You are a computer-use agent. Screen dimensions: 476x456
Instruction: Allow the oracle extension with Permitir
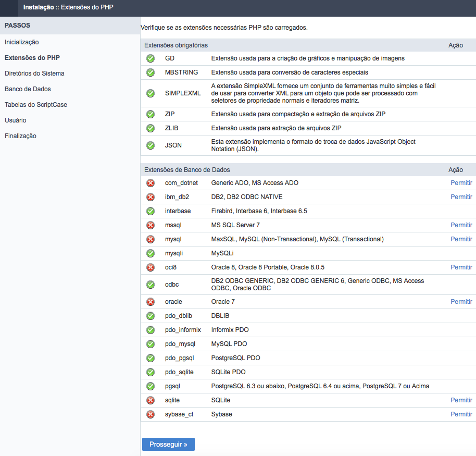[461, 302]
